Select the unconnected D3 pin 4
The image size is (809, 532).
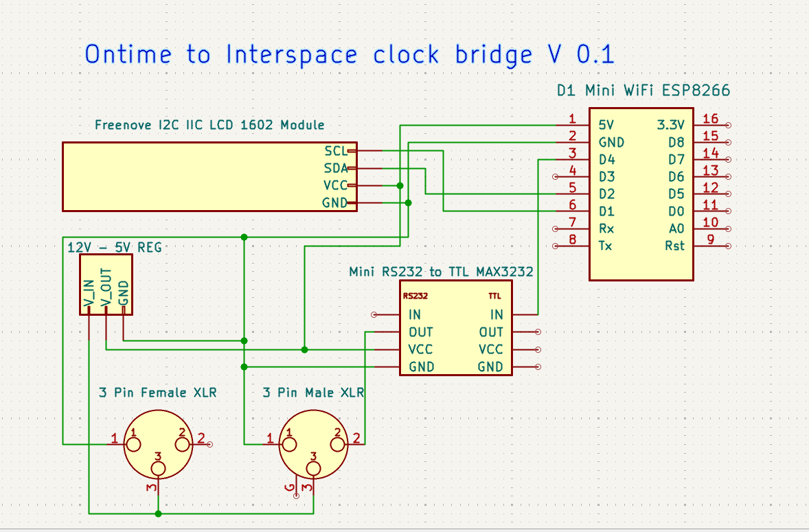coord(556,176)
